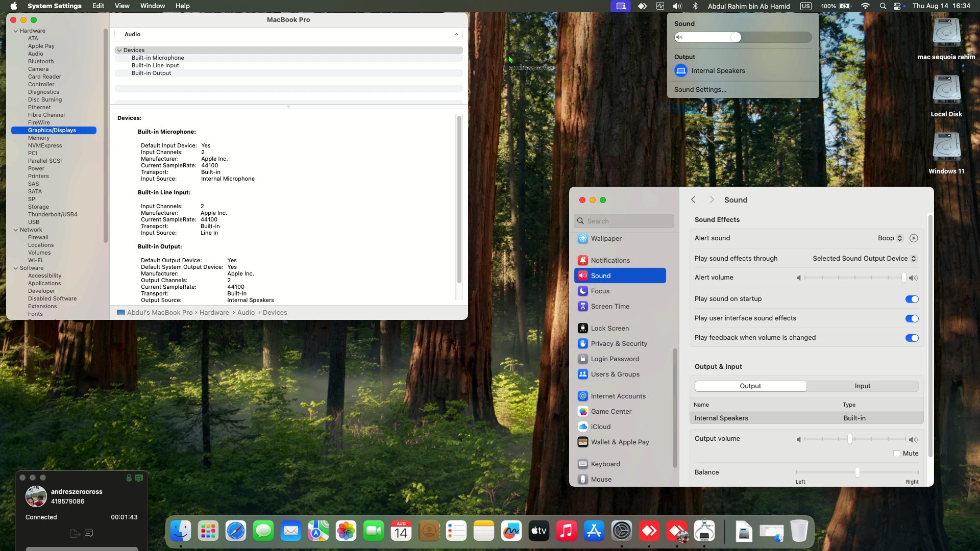Open Photos app in Dock

click(x=346, y=531)
